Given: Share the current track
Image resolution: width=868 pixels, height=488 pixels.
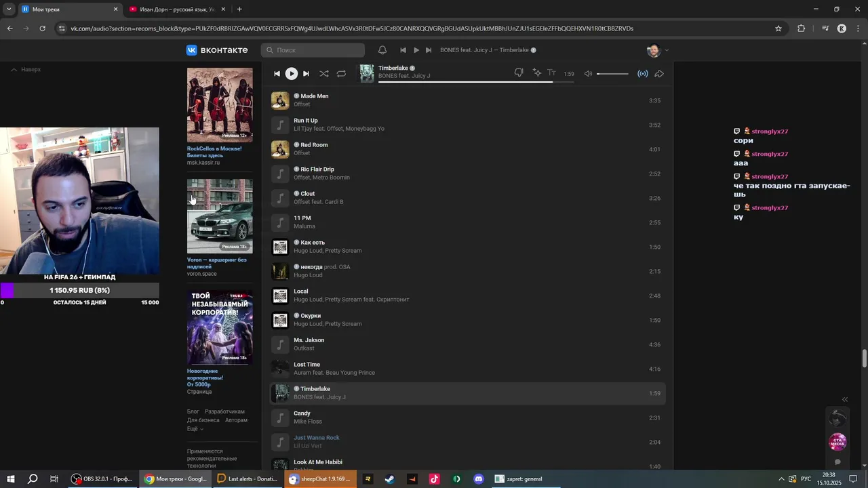Looking at the screenshot, I should (x=659, y=73).
